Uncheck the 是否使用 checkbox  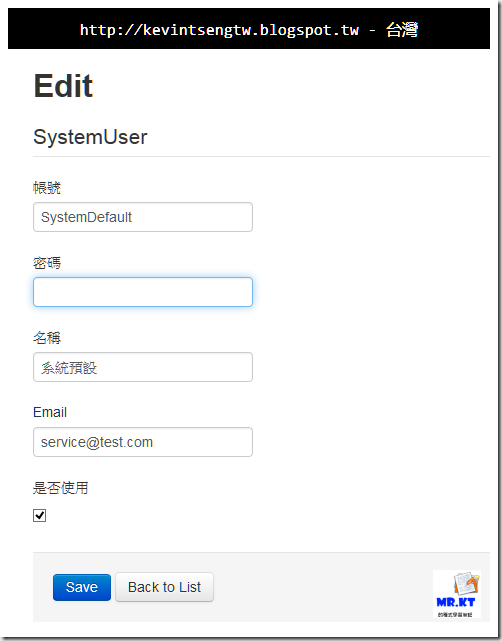tap(40, 515)
